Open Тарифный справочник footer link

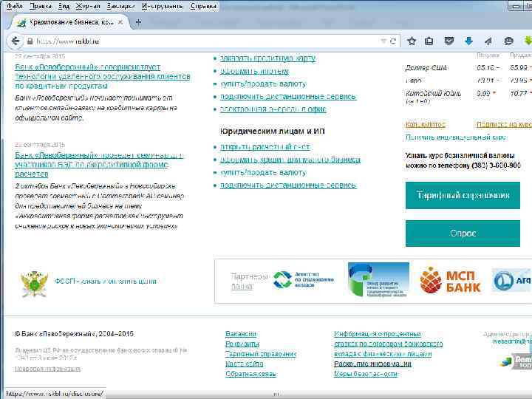[261, 354]
